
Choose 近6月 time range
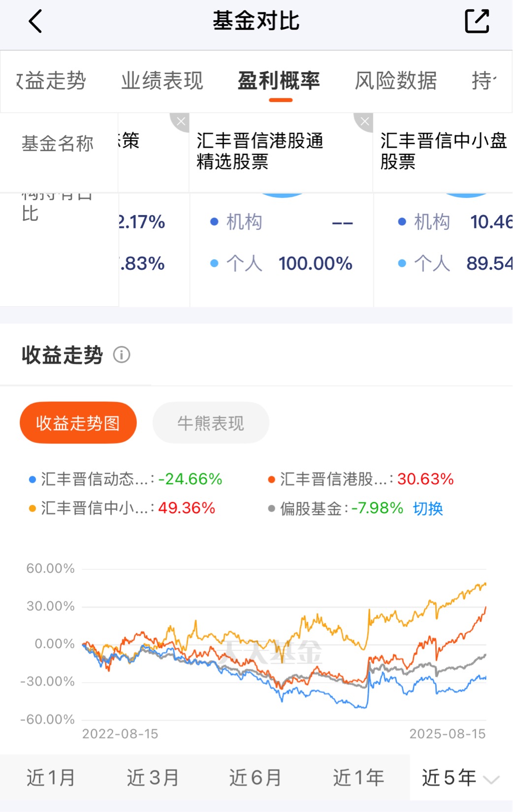255,778
